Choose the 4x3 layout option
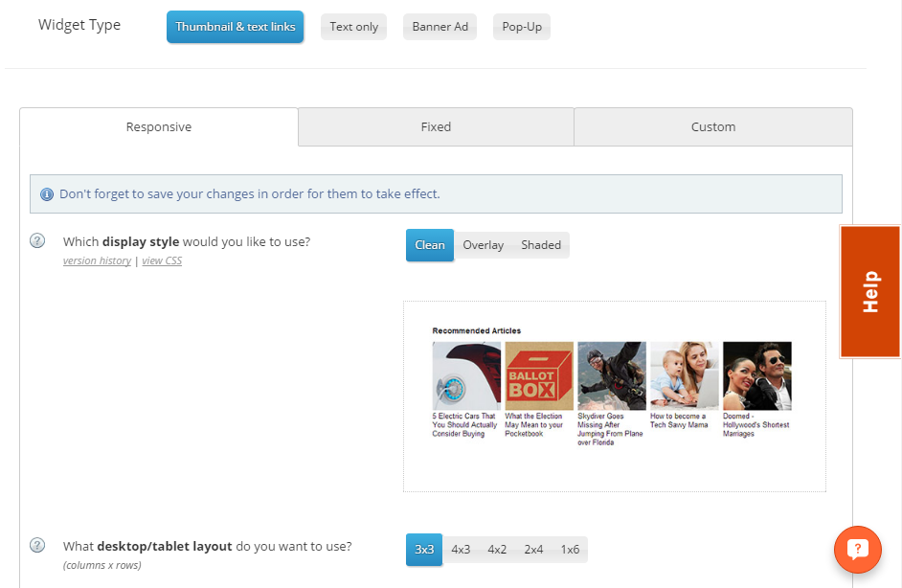Image resolution: width=902 pixels, height=588 pixels. [x=461, y=550]
